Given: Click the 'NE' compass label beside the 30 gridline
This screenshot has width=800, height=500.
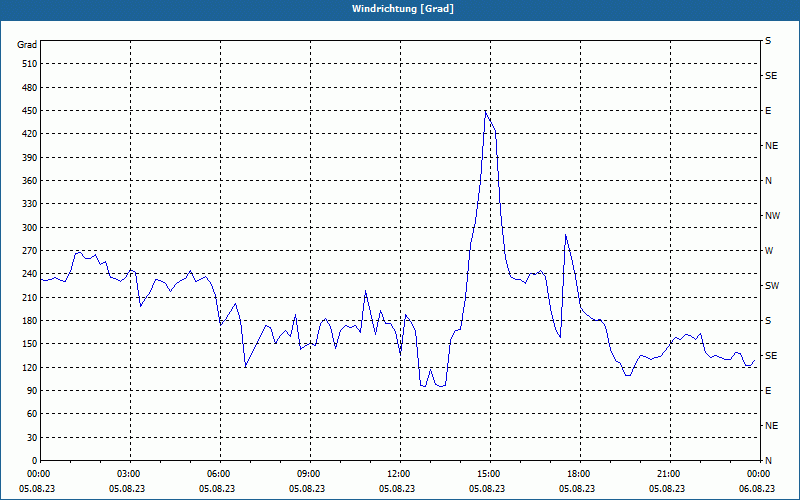Looking at the screenshot, I should pos(771,426).
